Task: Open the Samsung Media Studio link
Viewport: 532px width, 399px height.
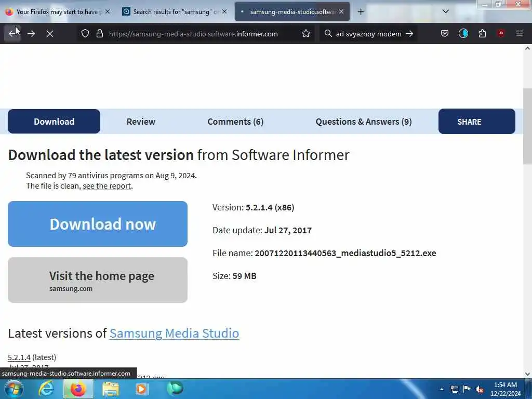Action: point(174,333)
